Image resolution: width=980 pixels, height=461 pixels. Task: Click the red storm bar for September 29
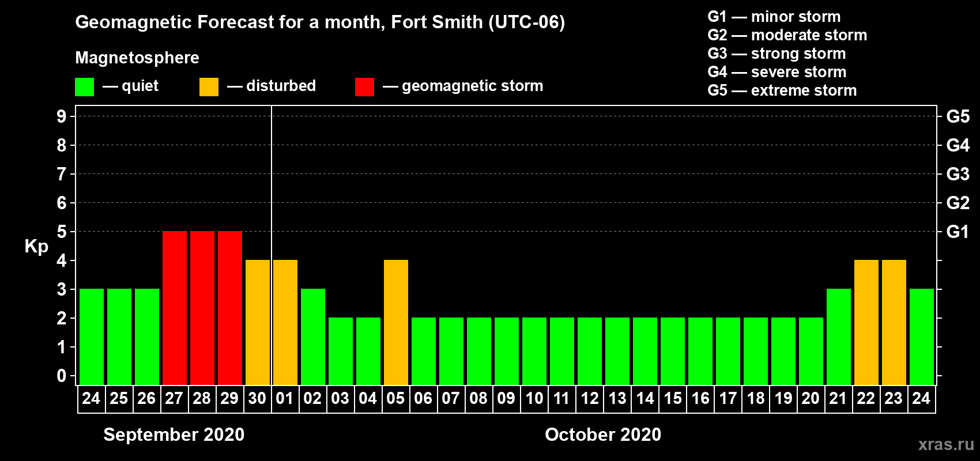point(230,308)
